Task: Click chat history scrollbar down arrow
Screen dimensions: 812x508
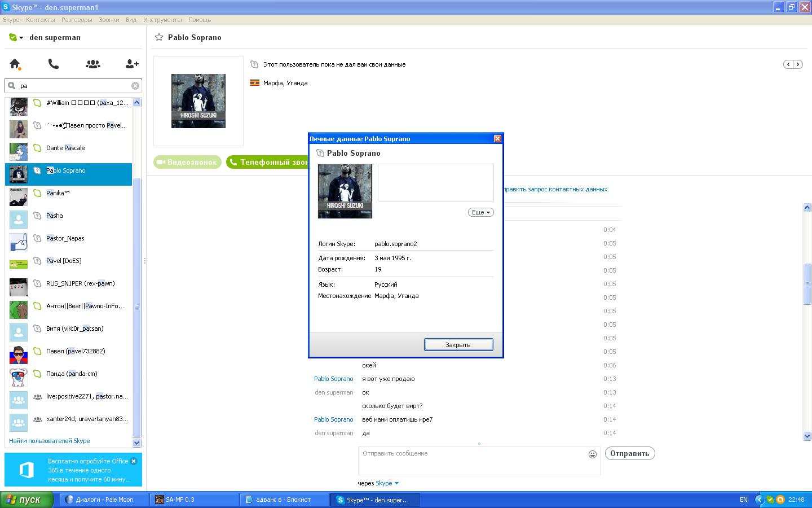Action: tap(807, 436)
